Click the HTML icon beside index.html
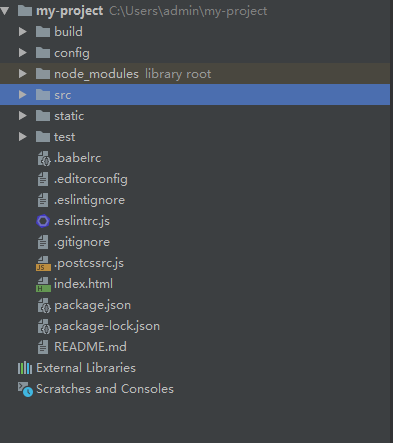Viewport: 393px width, 443px height. tap(43, 284)
